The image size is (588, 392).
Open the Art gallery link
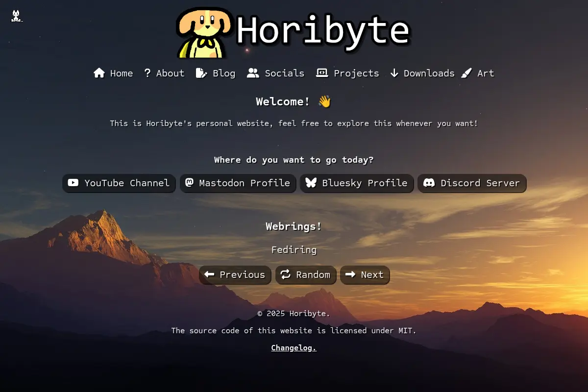(x=478, y=73)
